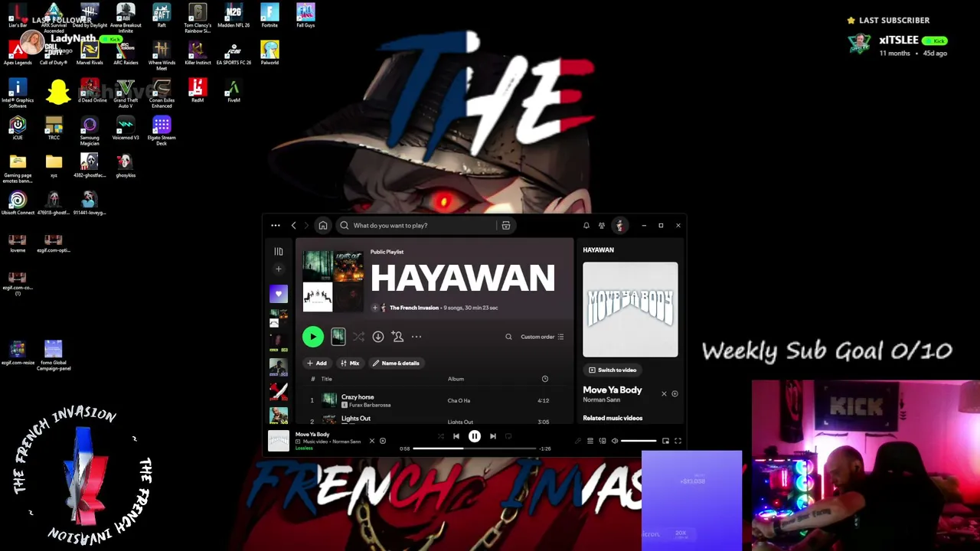Enter Spotify full screen mode

(678, 441)
